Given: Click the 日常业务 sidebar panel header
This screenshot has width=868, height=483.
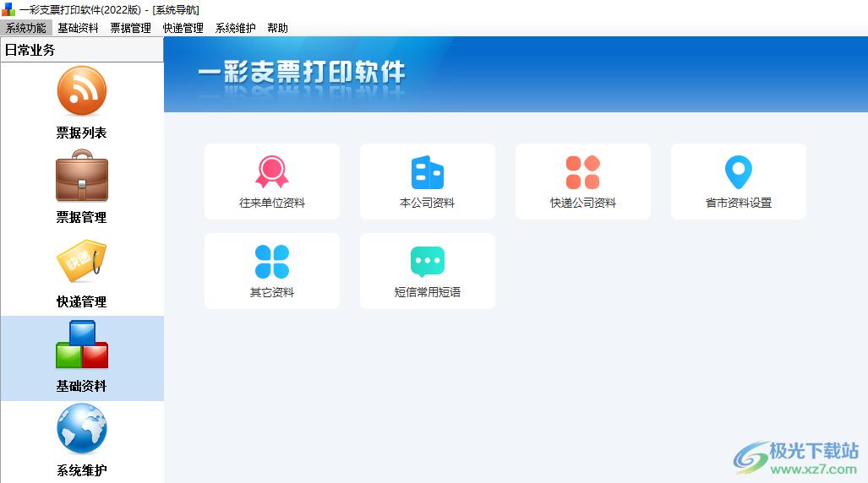Looking at the screenshot, I should pyautogui.click(x=82, y=50).
